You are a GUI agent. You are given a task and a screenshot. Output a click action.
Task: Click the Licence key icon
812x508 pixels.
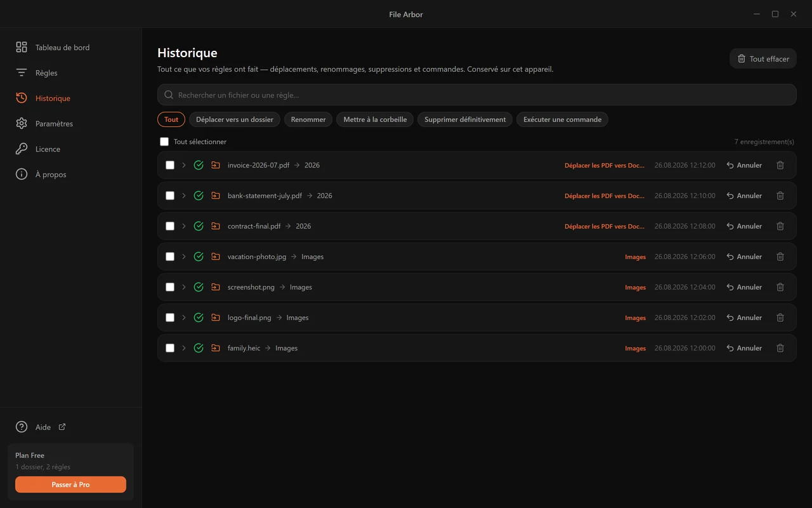22,149
